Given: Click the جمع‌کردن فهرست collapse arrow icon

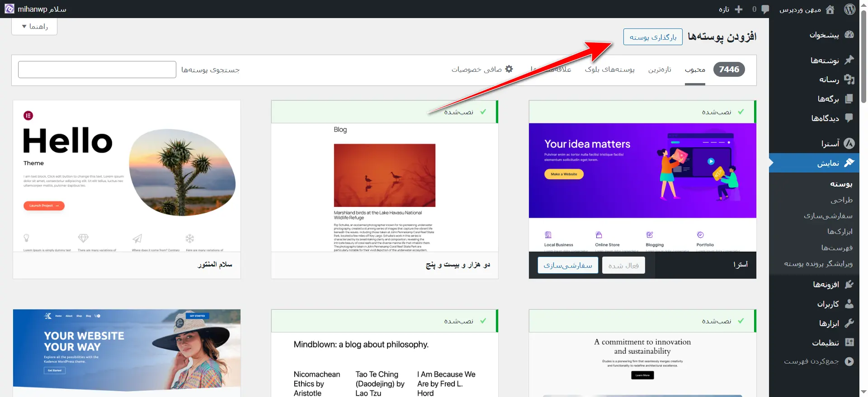Looking at the screenshot, I should point(849,361).
